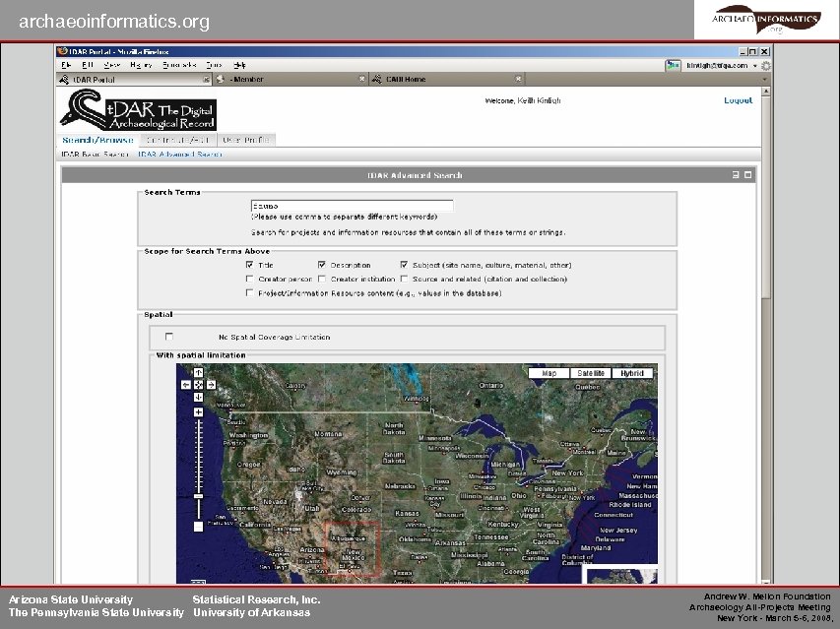Select the pan-up arrow on the map

[198, 373]
